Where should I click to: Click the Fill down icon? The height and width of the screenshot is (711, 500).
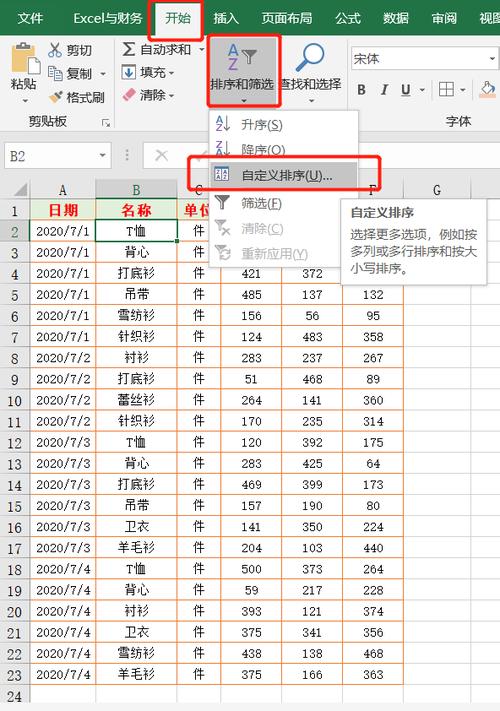click(x=128, y=72)
